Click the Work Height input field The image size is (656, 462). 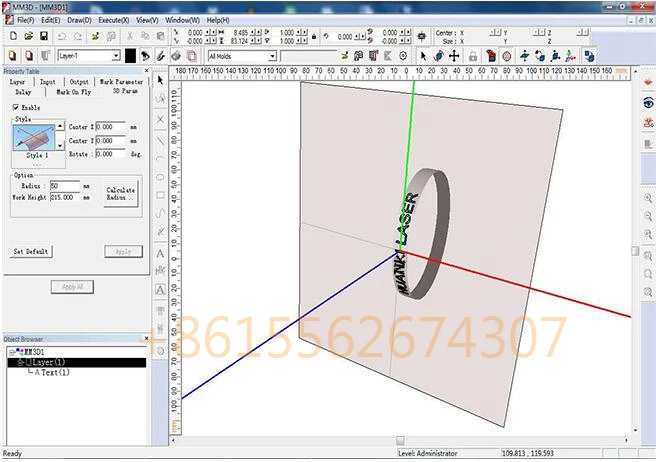click(68, 198)
